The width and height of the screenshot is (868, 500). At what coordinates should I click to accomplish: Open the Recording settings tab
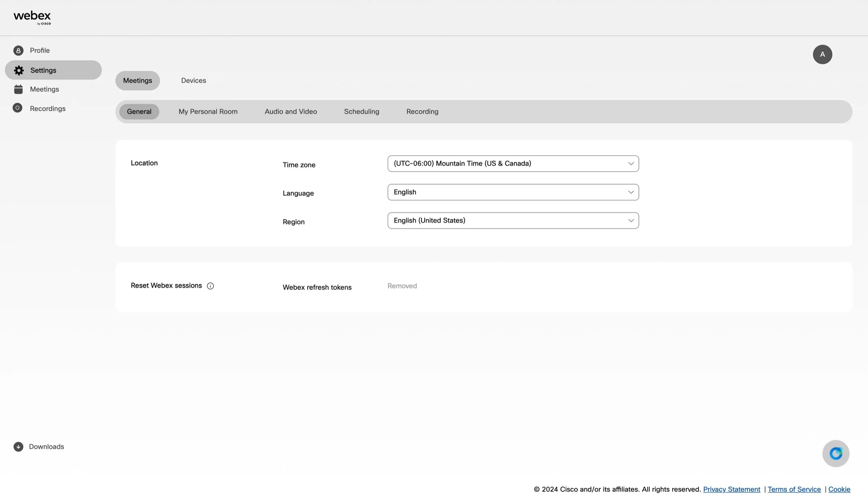[422, 111]
